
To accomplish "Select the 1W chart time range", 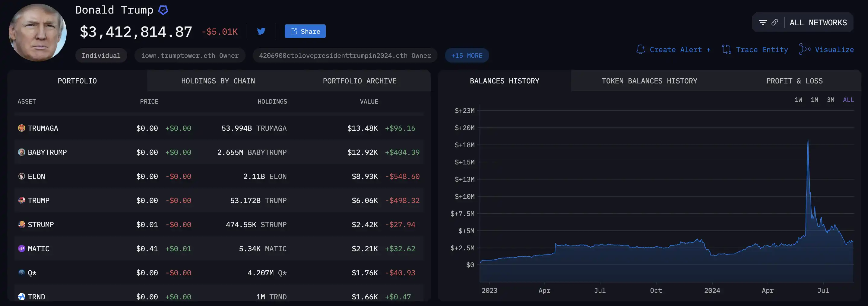I will (798, 100).
